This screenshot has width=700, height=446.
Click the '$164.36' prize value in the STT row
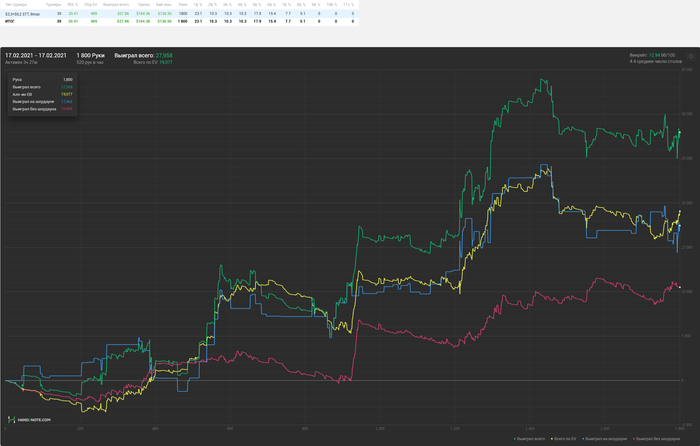click(x=143, y=14)
